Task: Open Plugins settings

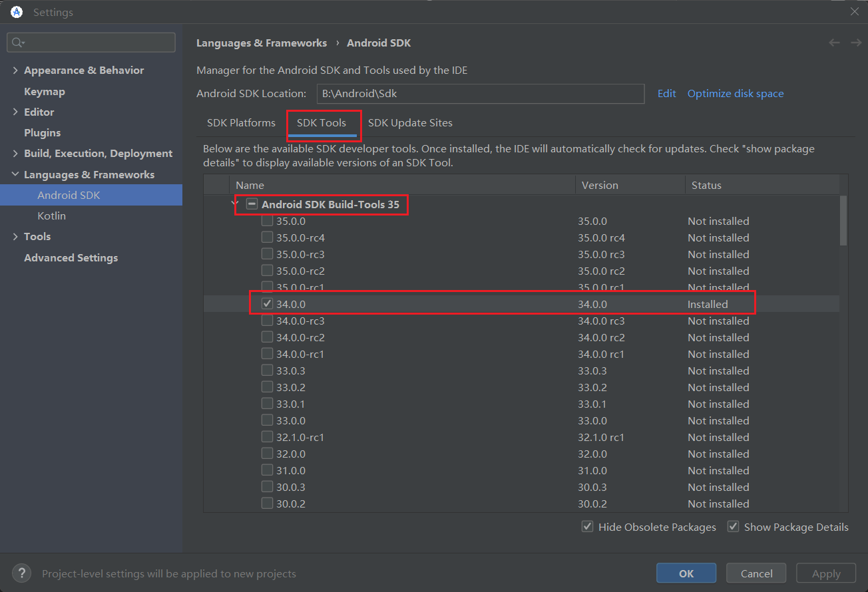Action: (x=43, y=132)
